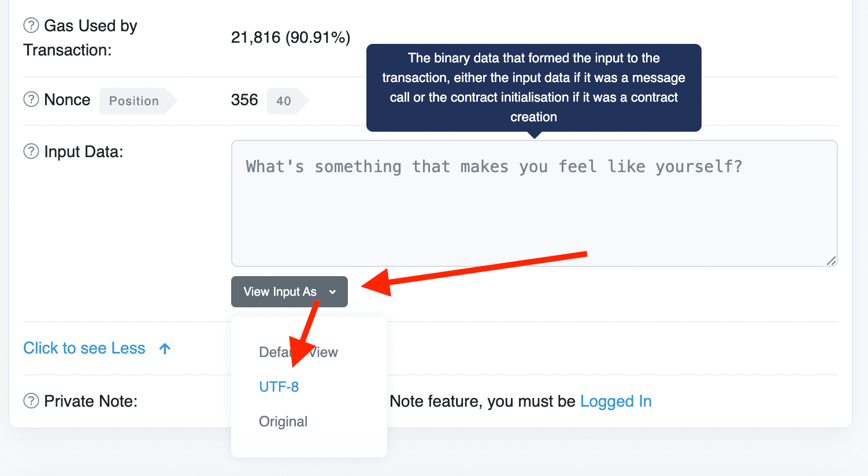Click the help icon beside Gas Used by Transaction

pyautogui.click(x=31, y=25)
